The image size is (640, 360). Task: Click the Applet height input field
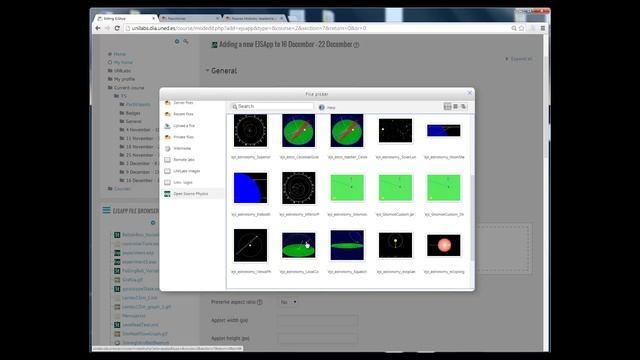318,338
